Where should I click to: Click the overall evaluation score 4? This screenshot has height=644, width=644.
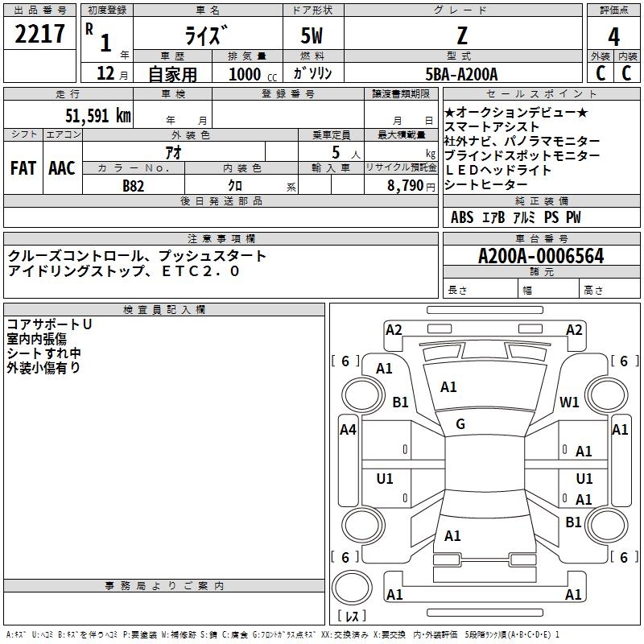point(613,36)
